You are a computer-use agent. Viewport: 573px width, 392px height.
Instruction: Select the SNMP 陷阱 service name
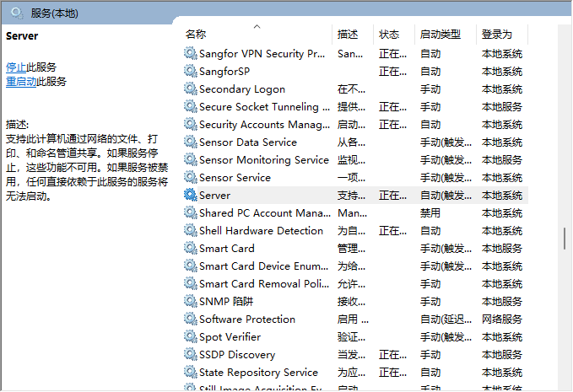click(226, 302)
